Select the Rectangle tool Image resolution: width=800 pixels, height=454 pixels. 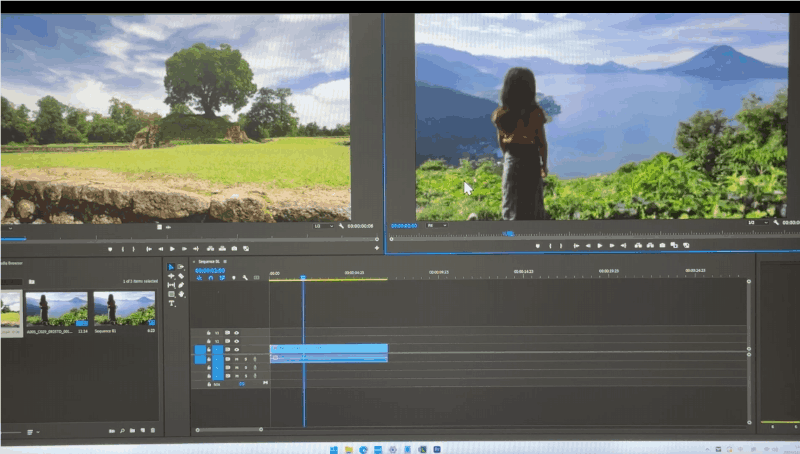171,294
